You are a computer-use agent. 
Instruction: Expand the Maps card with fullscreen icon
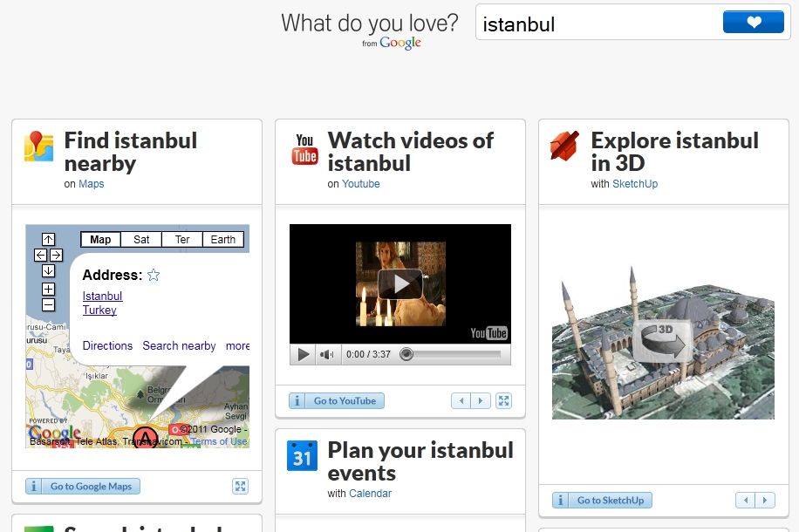(241, 487)
